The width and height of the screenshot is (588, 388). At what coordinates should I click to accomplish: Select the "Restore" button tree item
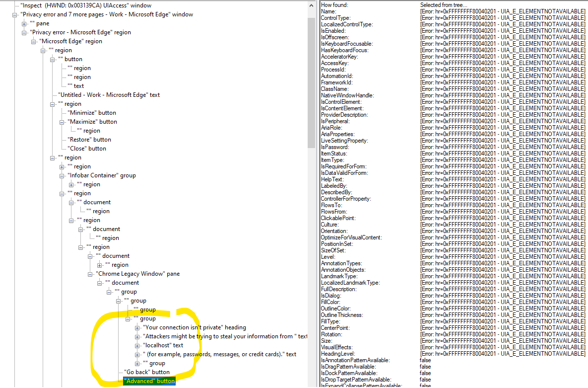pyautogui.click(x=89, y=140)
